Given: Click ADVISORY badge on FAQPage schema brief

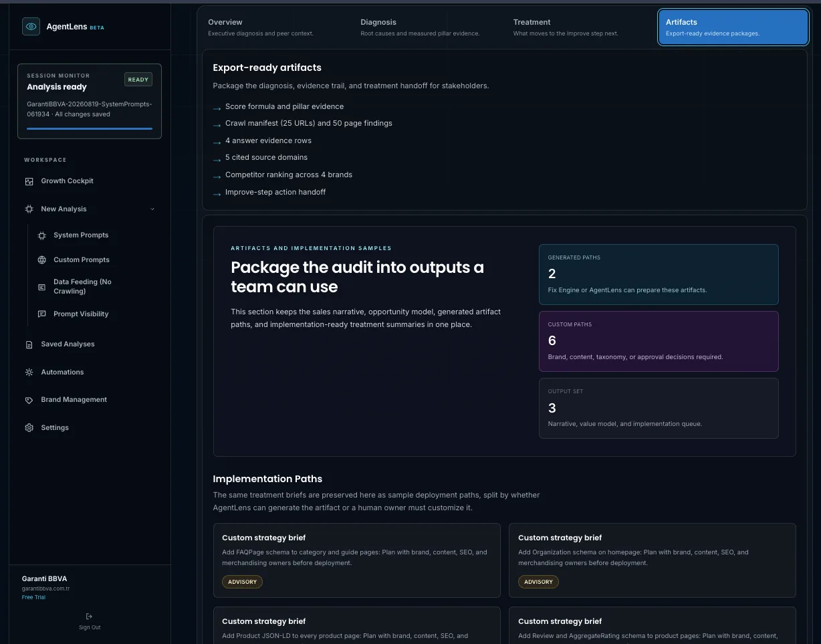Looking at the screenshot, I should coord(242,582).
